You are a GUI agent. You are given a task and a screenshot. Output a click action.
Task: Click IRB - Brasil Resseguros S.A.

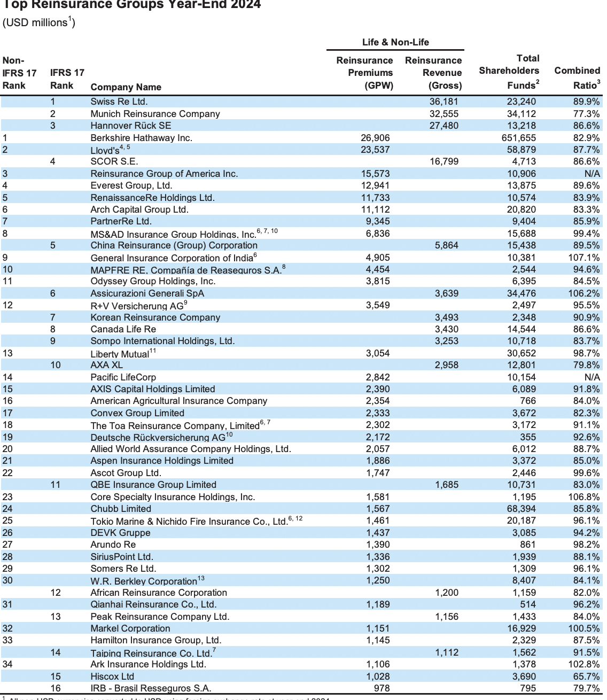click(x=151, y=688)
